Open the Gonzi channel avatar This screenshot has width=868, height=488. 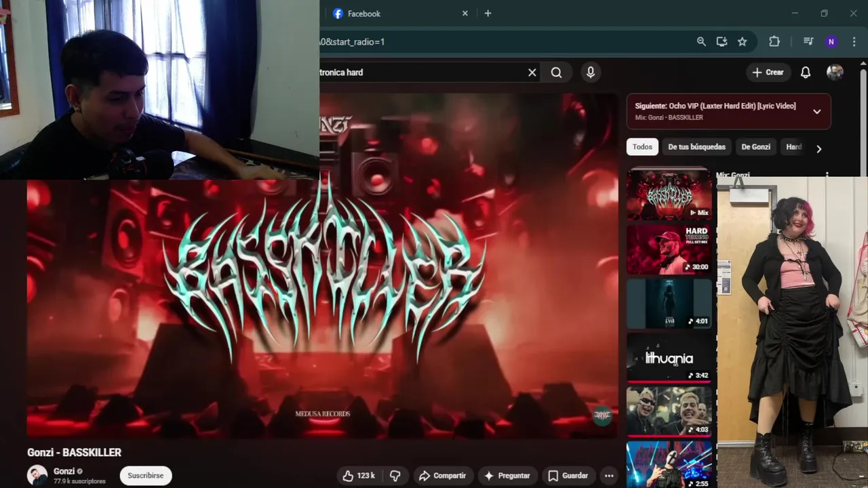coord(37,475)
